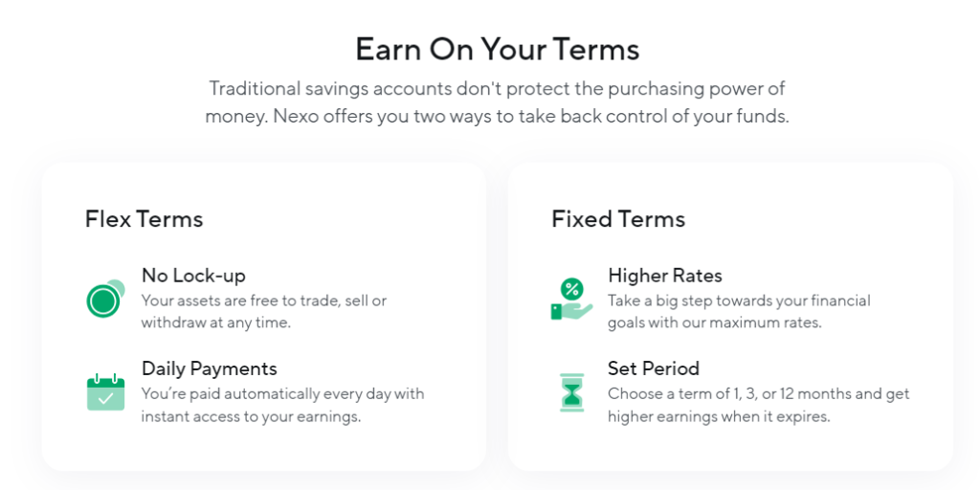
Task: Click the "Earn On Your Terms" title
Action: 497,49
